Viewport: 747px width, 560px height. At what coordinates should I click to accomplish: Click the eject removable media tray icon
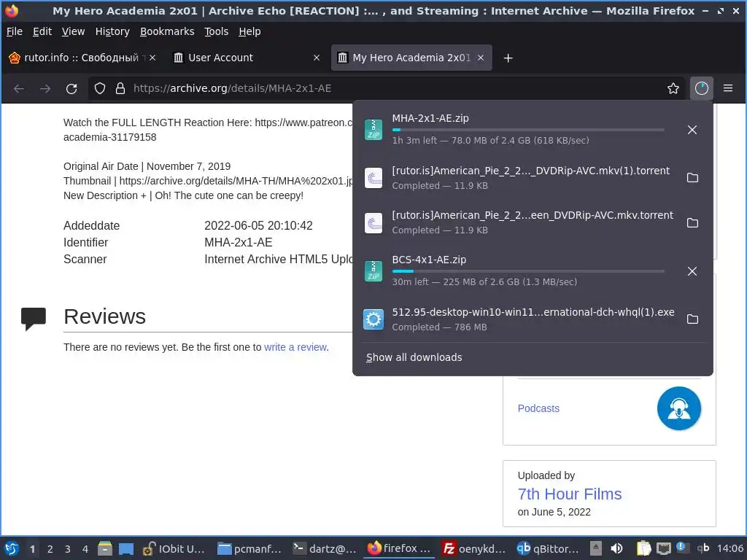click(x=595, y=548)
